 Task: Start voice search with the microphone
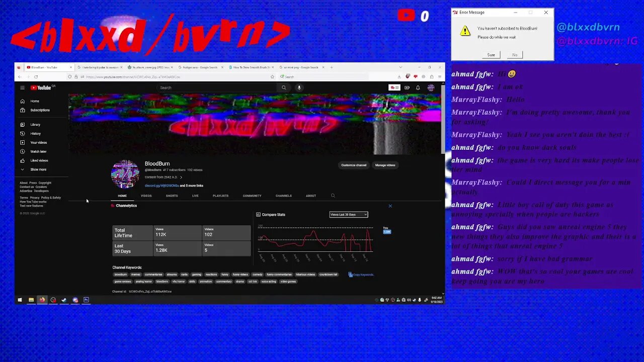click(x=299, y=87)
